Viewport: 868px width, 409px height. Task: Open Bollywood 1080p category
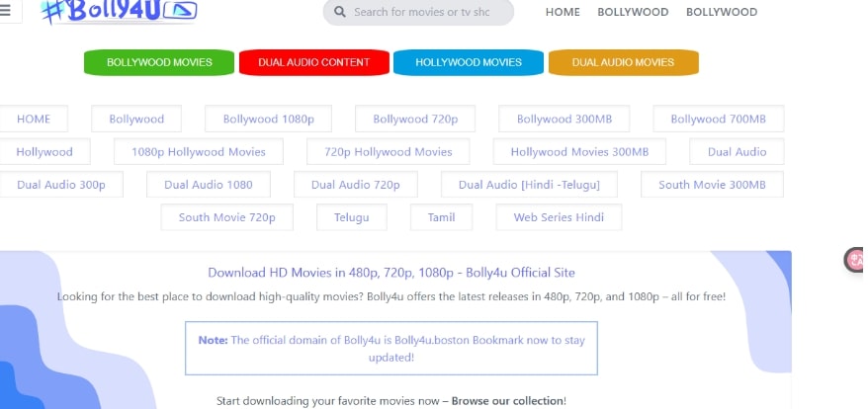tap(269, 119)
